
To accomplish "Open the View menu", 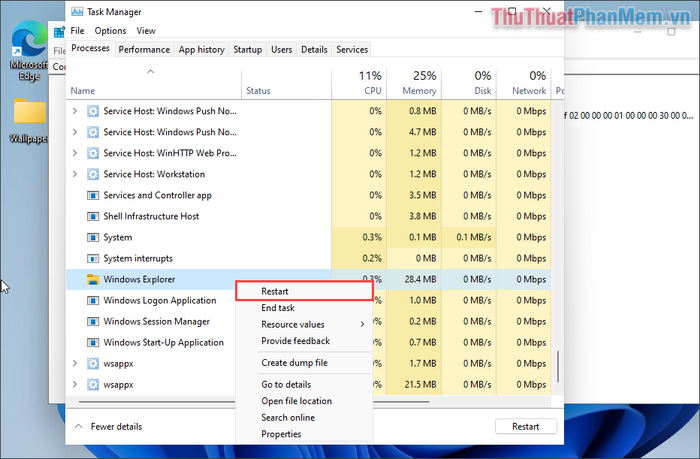I will (146, 30).
